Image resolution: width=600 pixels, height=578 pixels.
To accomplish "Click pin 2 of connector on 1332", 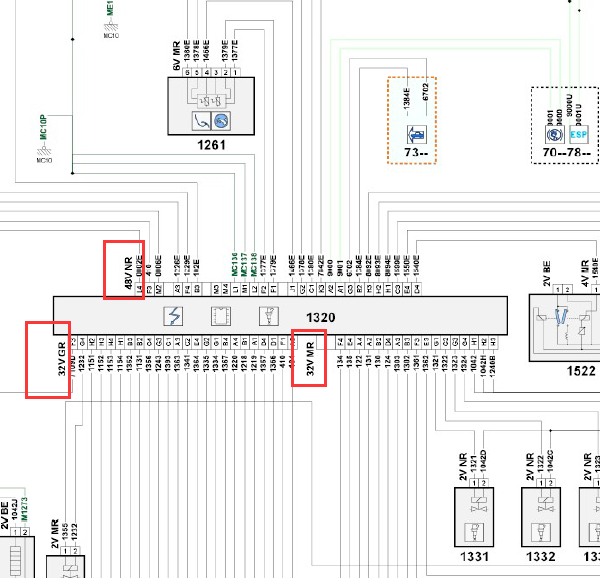I will (x=550, y=483).
